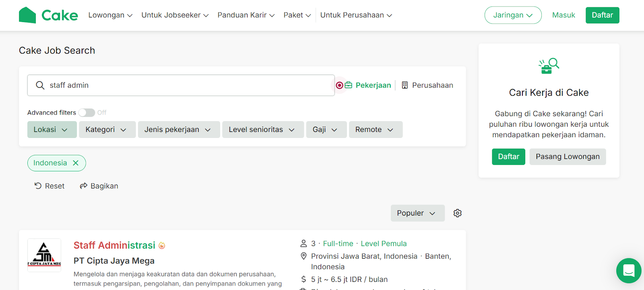The height and width of the screenshot is (290, 644).
Task: Click the Cari Kerja di Cake heading
Action: coord(549,93)
